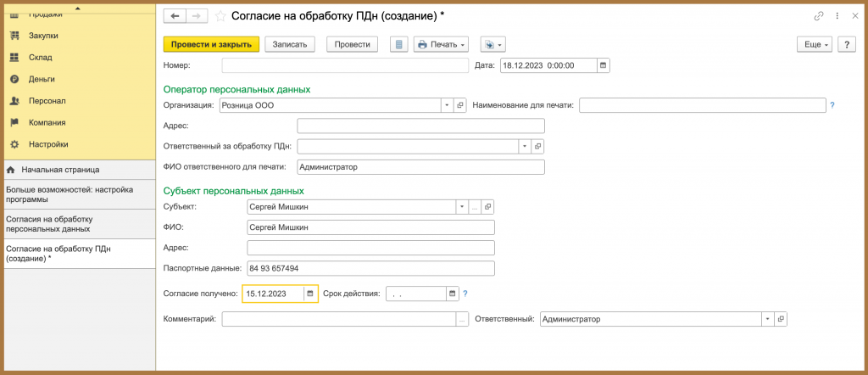Open Склад section in sidebar

tap(41, 57)
